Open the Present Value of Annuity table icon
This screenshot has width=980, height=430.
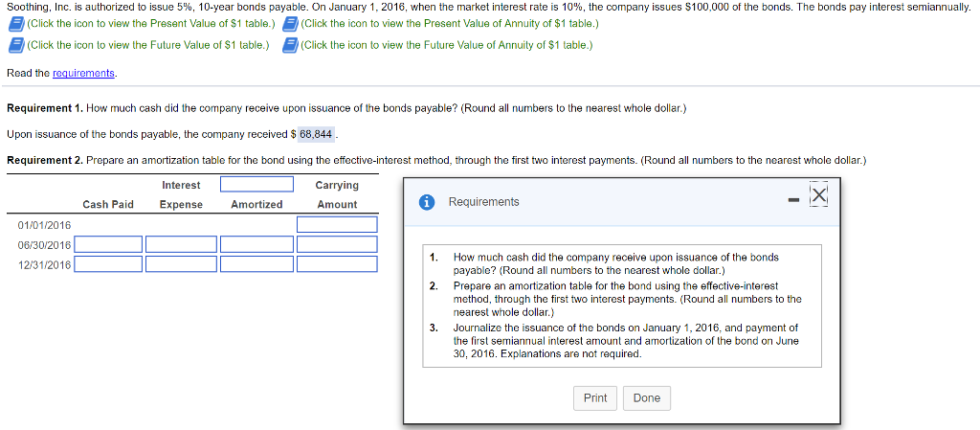click(289, 24)
